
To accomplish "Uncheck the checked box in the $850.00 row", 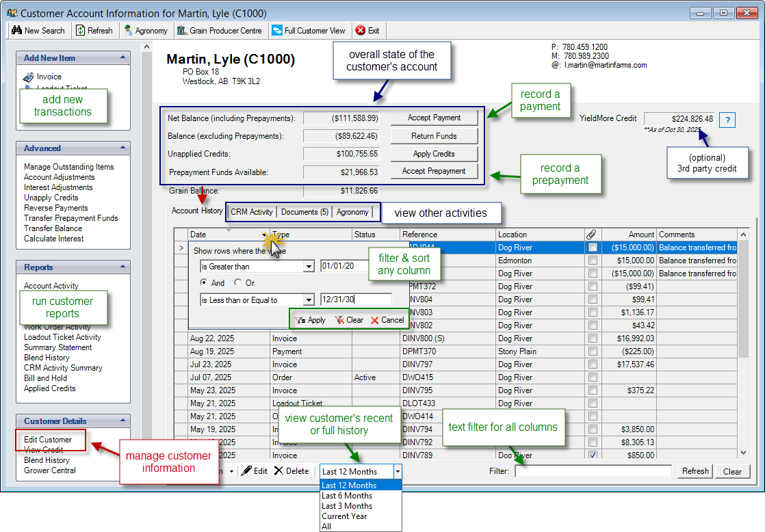I will pyautogui.click(x=593, y=455).
